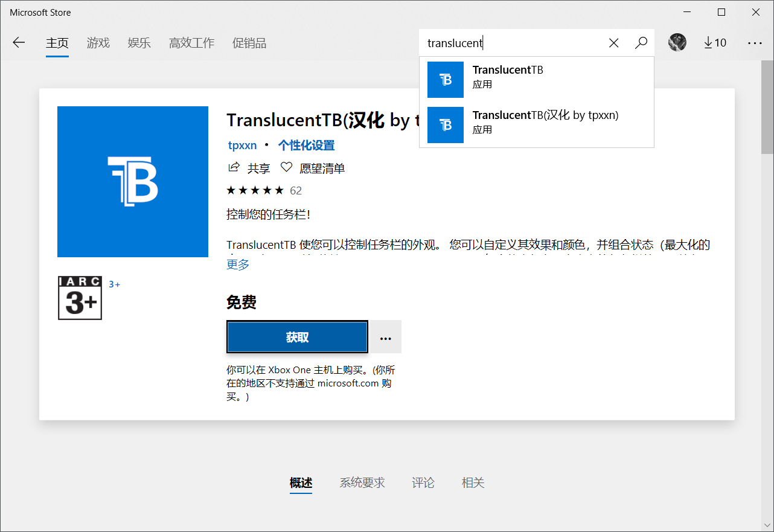Minimize the Microsoft Store window

pyautogui.click(x=686, y=12)
